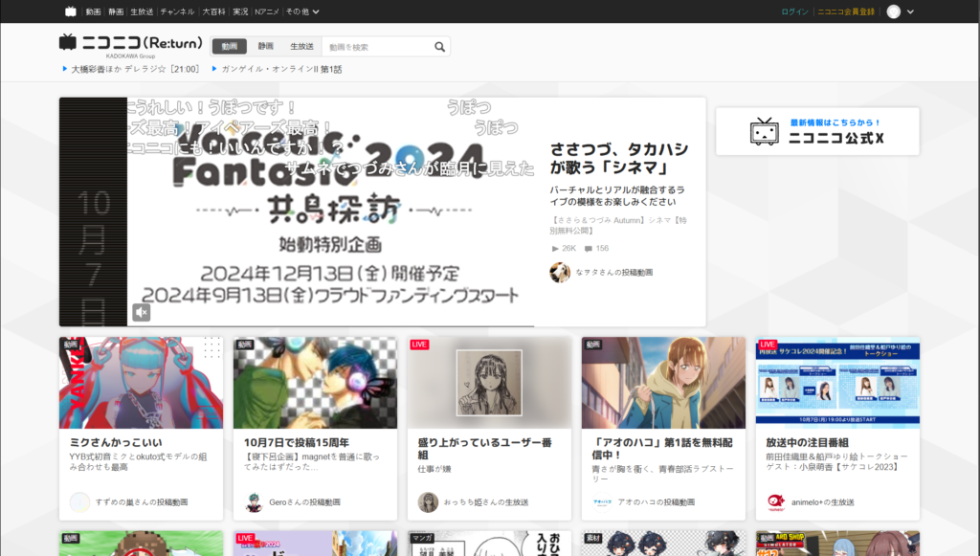The width and height of the screenshot is (980, 556).
Task: Open 静画 in the top bar
Action: tap(116, 11)
